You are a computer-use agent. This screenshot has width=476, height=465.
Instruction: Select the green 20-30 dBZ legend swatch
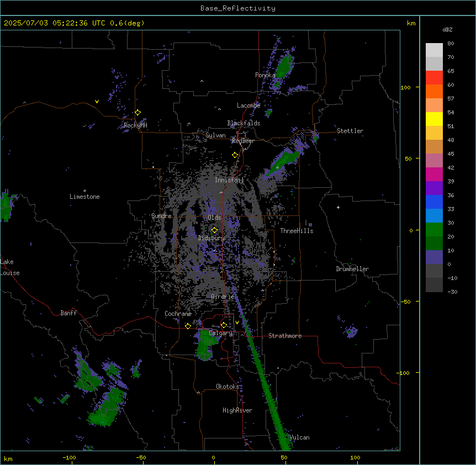click(x=434, y=230)
